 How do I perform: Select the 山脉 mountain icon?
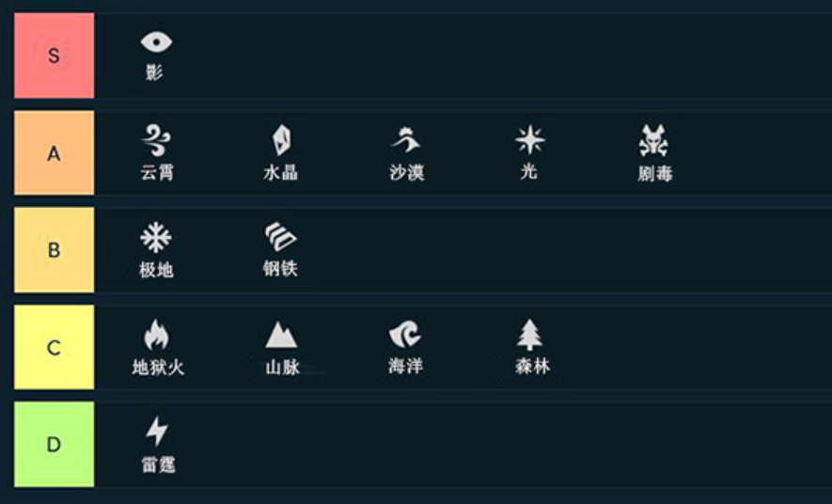coord(281,335)
